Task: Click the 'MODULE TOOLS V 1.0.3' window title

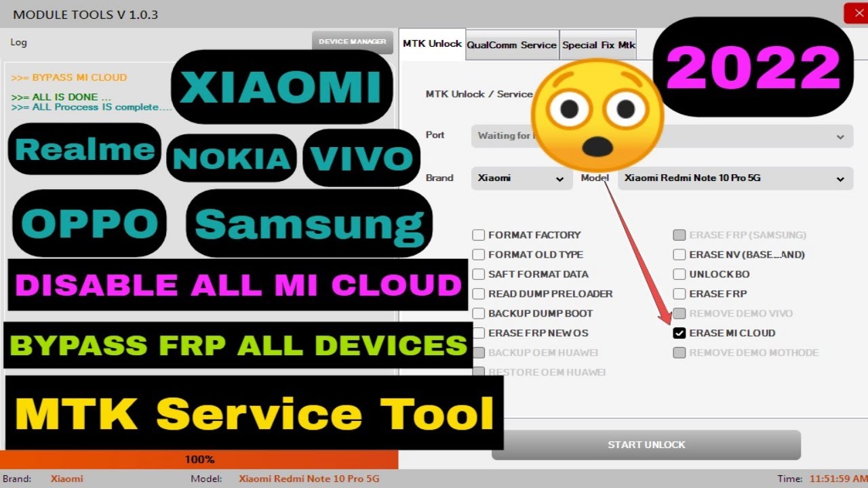Action: pyautogui.click(x=85, y=14)
